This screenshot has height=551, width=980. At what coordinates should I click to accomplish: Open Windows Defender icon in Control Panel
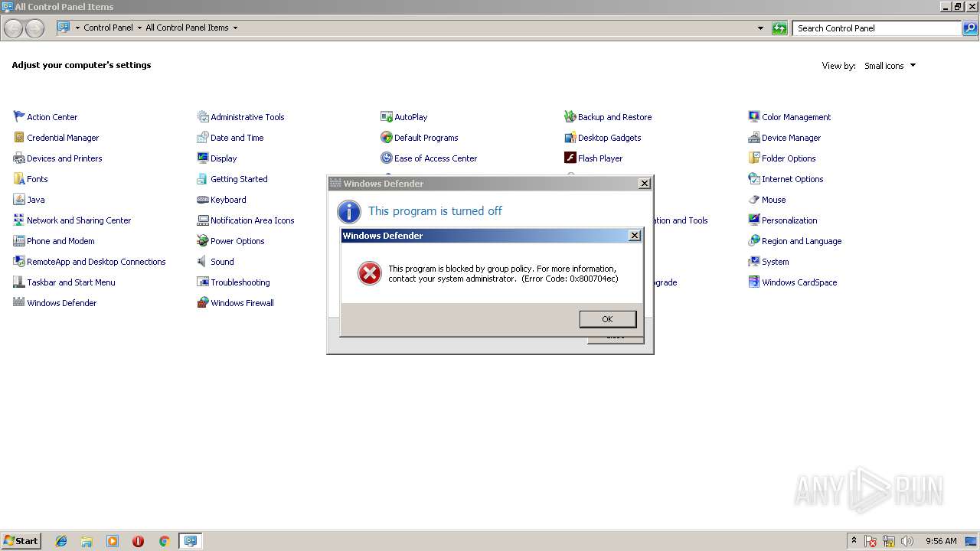pyautogui.click(x=19, y=302)
